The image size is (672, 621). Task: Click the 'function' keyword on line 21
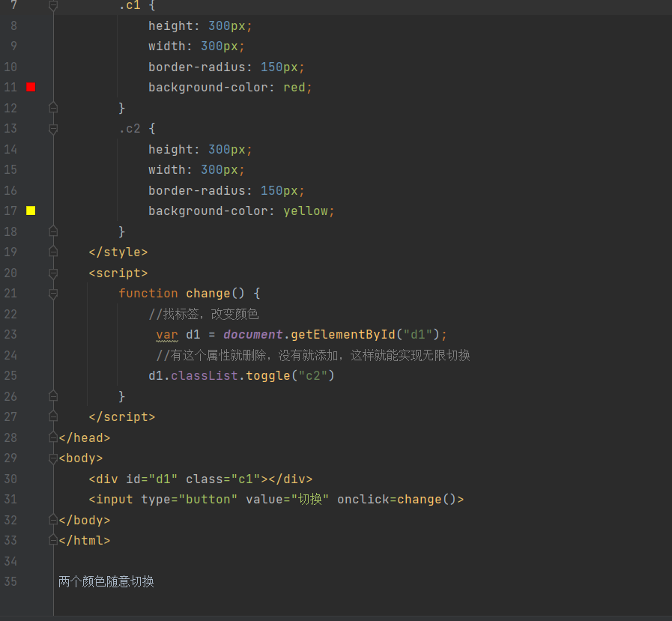(148, 294)
